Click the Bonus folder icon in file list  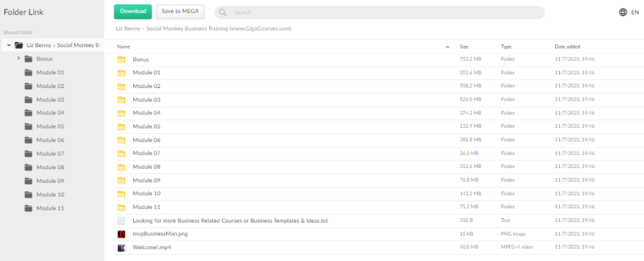point(121,60)
